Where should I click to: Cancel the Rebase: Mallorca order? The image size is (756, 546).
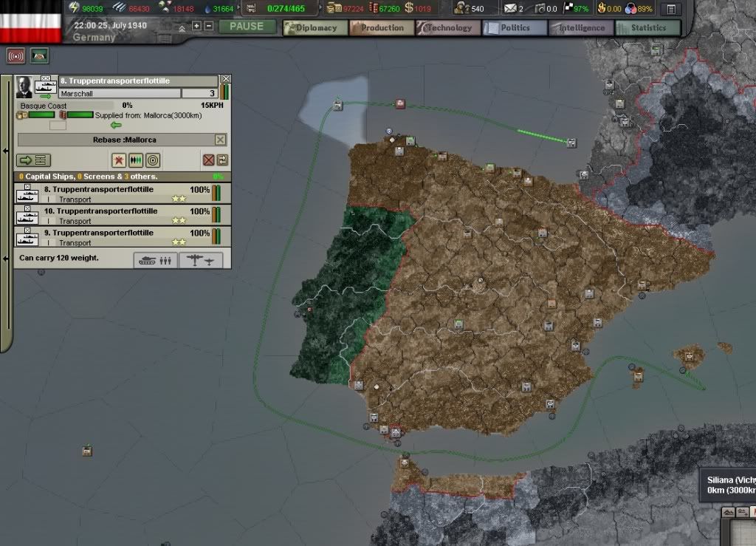pyautogui.click(x=220, y=140)
